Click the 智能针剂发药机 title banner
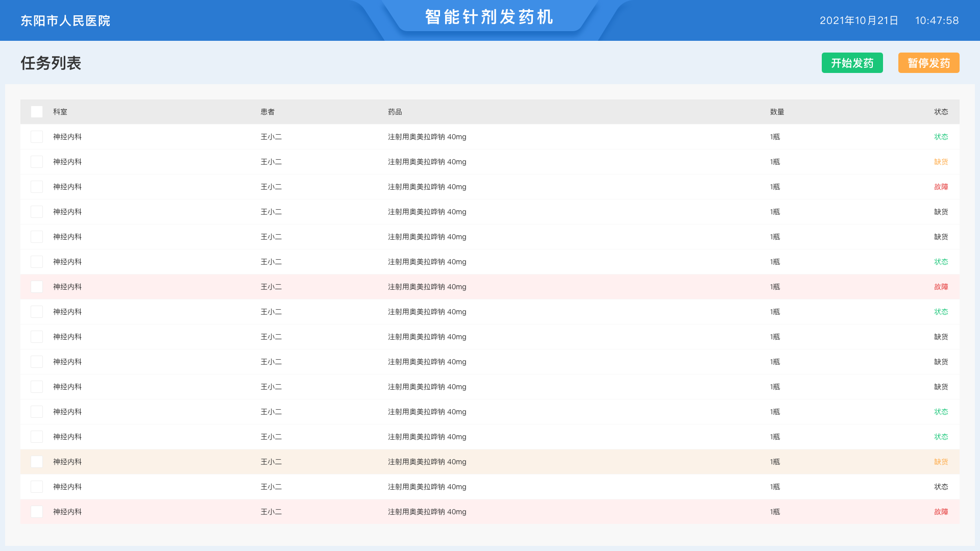 tap(489, 17)
